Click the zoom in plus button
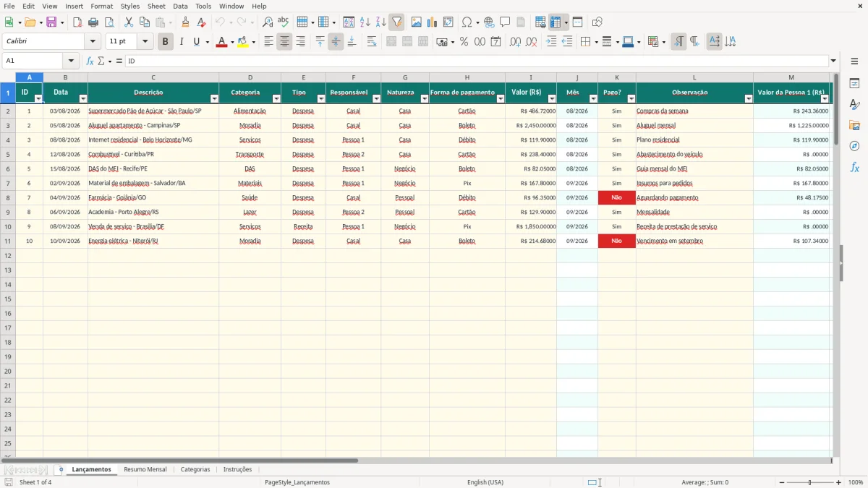Screen dimensions: 868x488 pyautogui.click(x=839, y=482)
